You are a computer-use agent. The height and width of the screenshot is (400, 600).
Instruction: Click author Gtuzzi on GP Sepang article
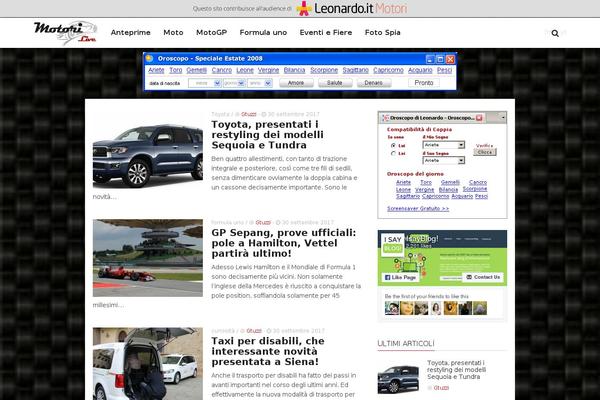coord(263,222)
